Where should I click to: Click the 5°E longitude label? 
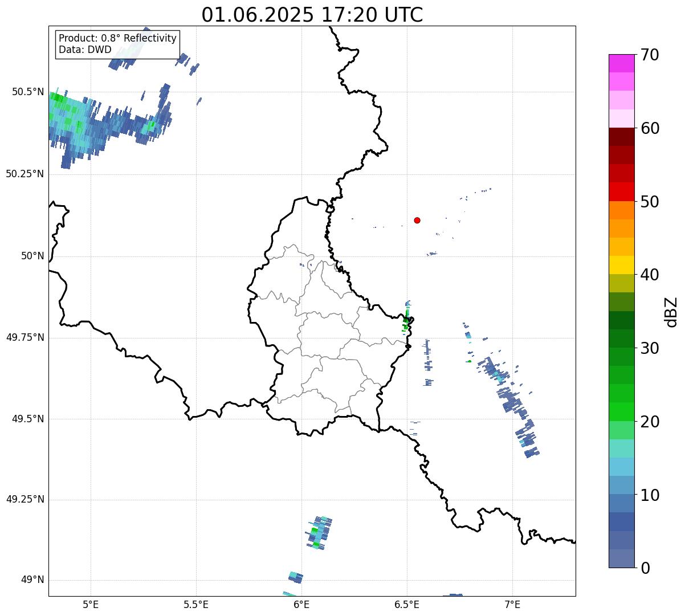click(x=91, y=604)
